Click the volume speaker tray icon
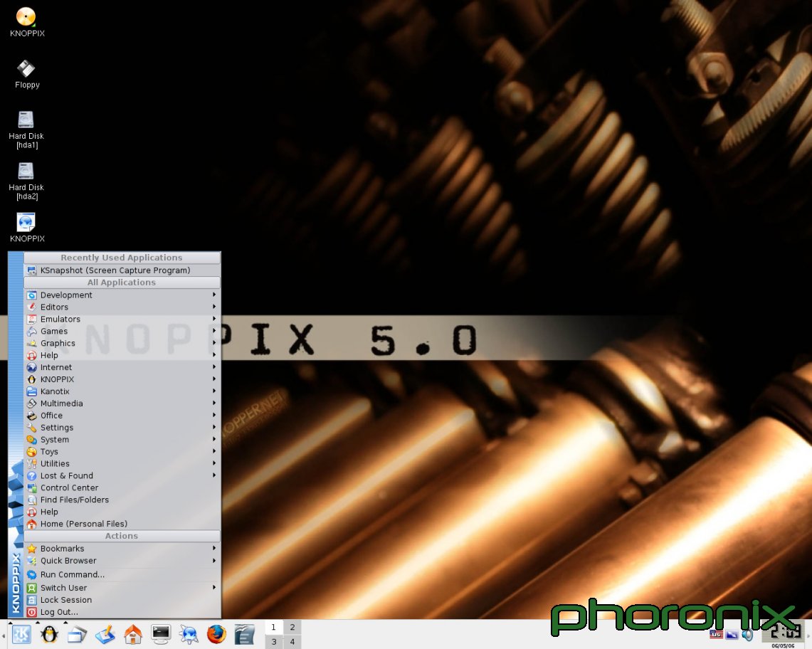This screenshot has width=812, height=649. click(747, 635)
